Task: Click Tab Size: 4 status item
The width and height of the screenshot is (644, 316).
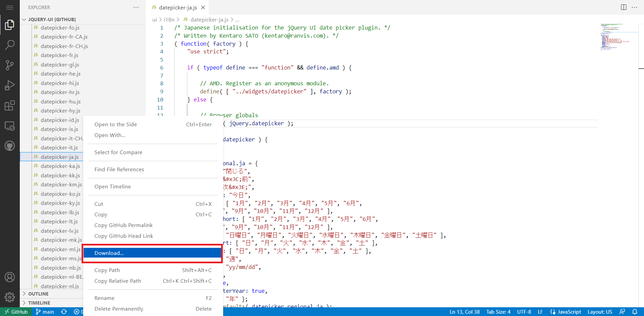Action: (498, 312)
